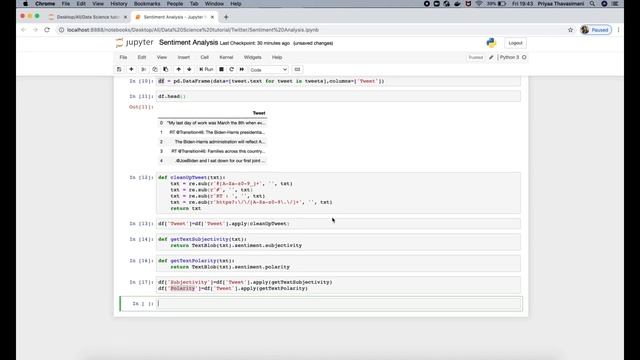Image resolution: width=640 pixels, height=360 pixels.
Task: Open the Jupyter Kernel menu
Action: coord(226,57)
